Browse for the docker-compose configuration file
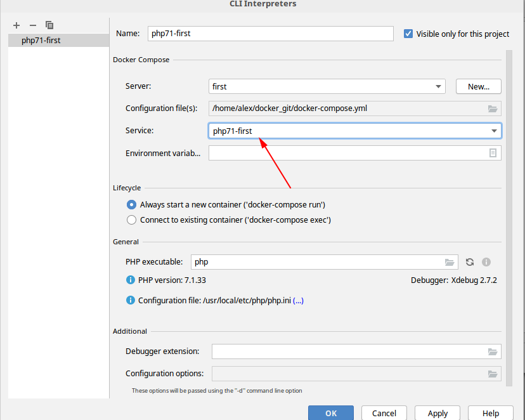Screen dimensions: 525x420 [x=493, y=108]
